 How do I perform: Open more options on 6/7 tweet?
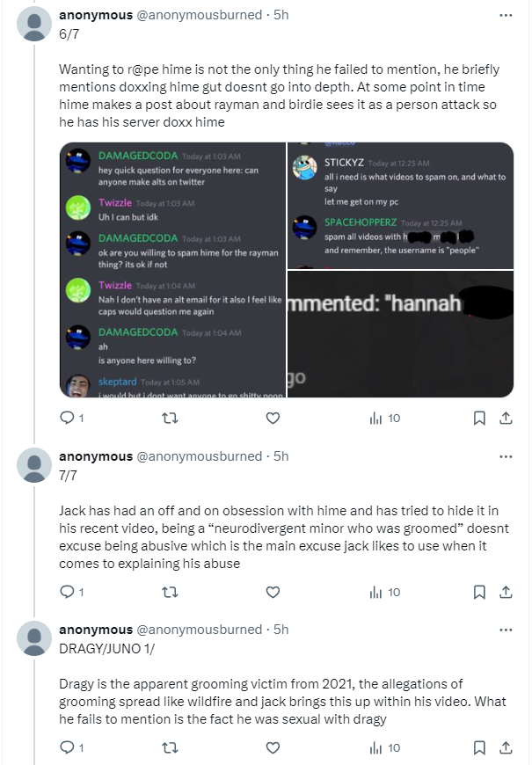click(505, 15)
